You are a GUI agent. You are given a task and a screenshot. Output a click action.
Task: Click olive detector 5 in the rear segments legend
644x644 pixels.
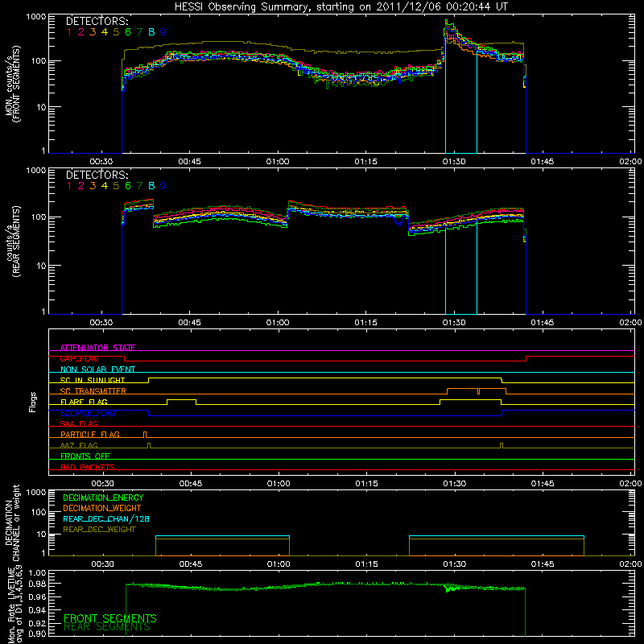(x=116, y=186)
